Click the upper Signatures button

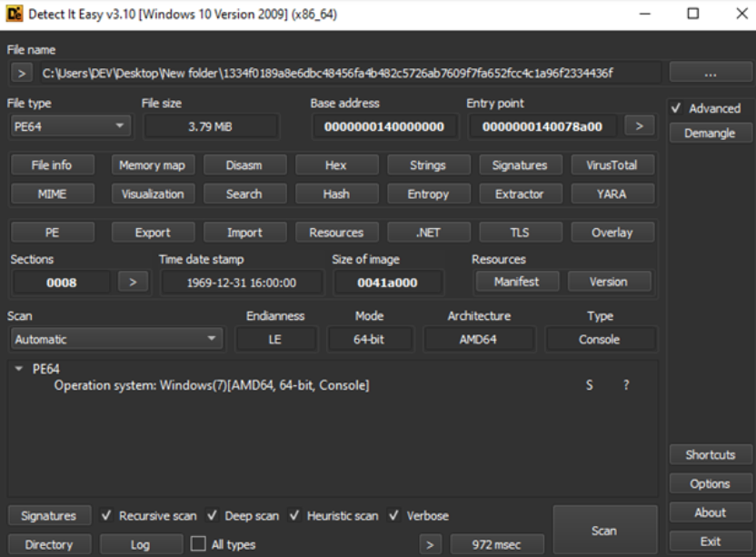click(x=521, y=165)
